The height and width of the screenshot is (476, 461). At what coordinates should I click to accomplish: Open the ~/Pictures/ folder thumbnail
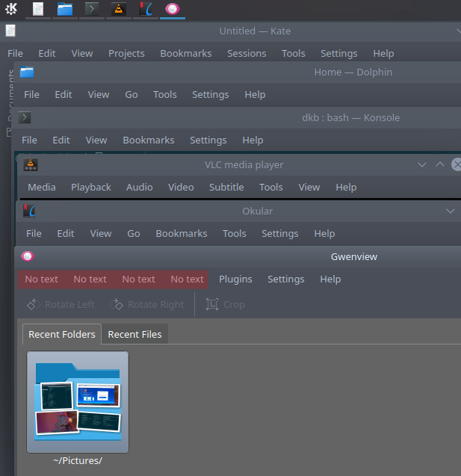[x=78, y=404]
